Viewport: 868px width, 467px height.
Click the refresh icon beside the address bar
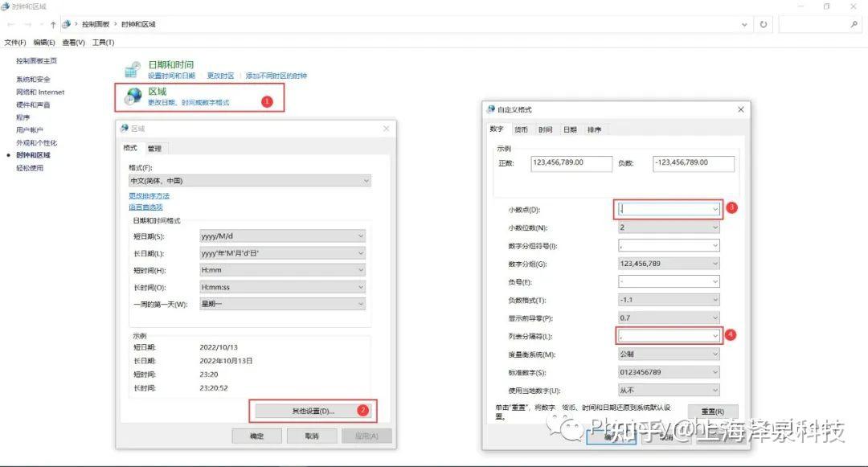762,24
